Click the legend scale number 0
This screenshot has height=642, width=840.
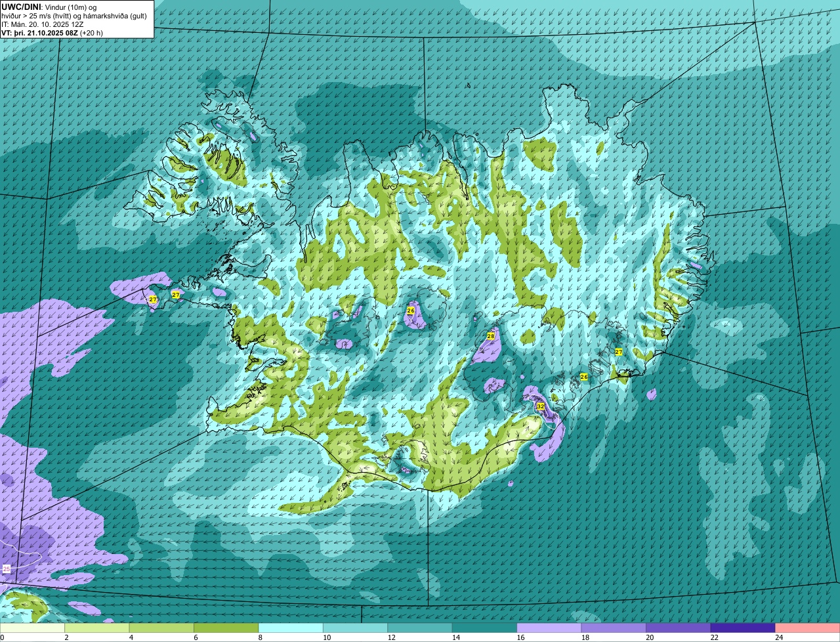coord(2,637)
